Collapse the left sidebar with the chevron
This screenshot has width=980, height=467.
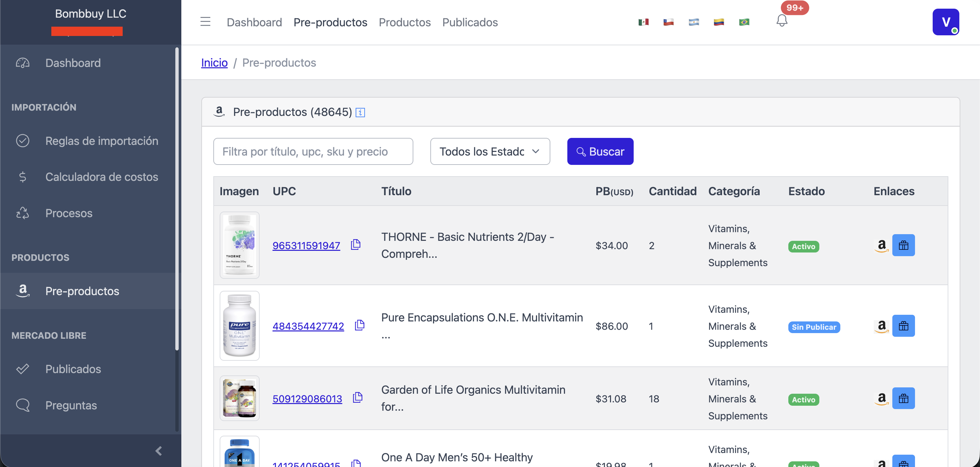point(159,451)
